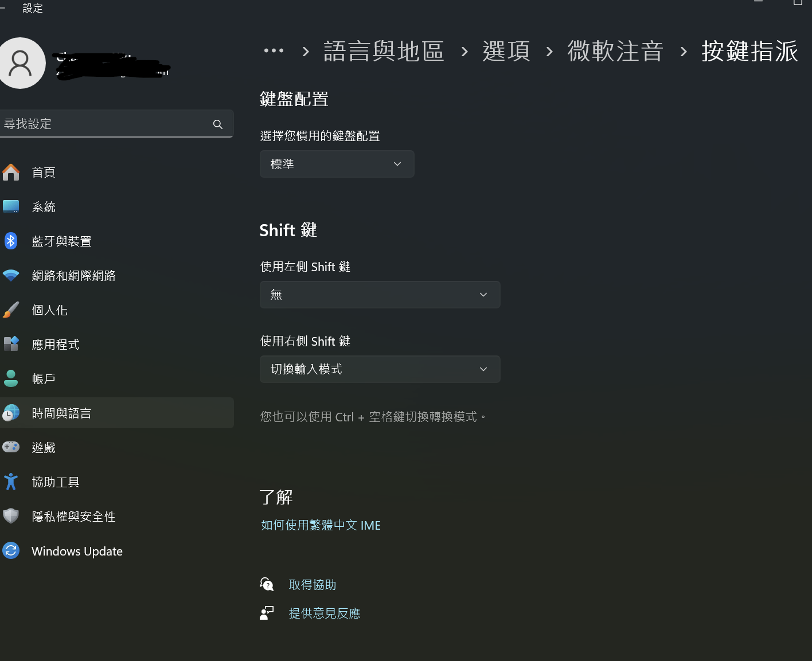Open the keyboard layout dropdown (標準)
Screen dimensions: 812x661
point(337,164)
